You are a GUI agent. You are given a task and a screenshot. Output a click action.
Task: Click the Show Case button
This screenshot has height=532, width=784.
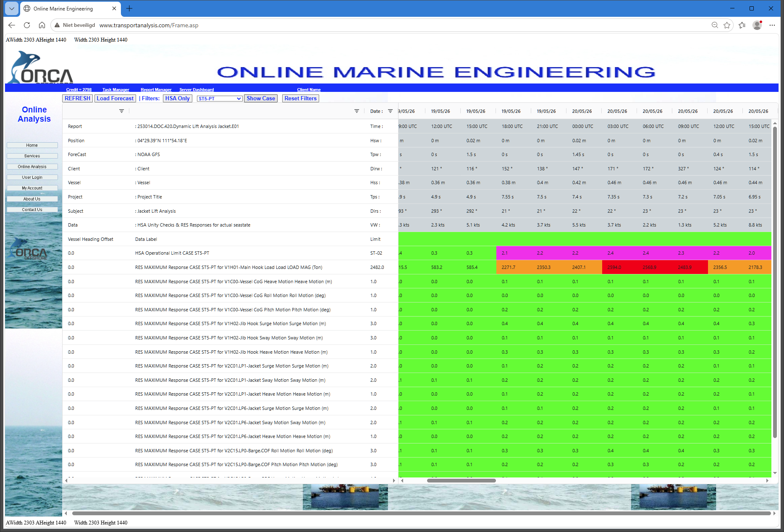click(x=261, y=98)
